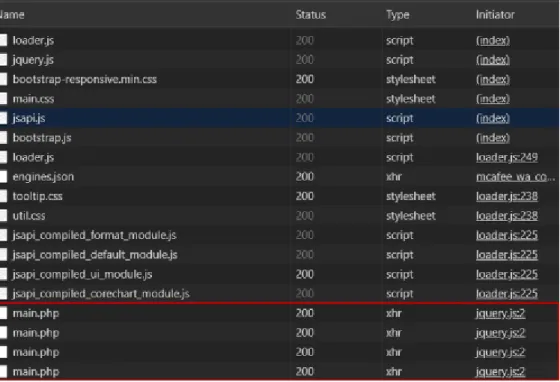Viewport: 560px width, 382px height.
Task: Click script type in bootstrap.js row
Action: pyautogui.click(x=399, y=138)
